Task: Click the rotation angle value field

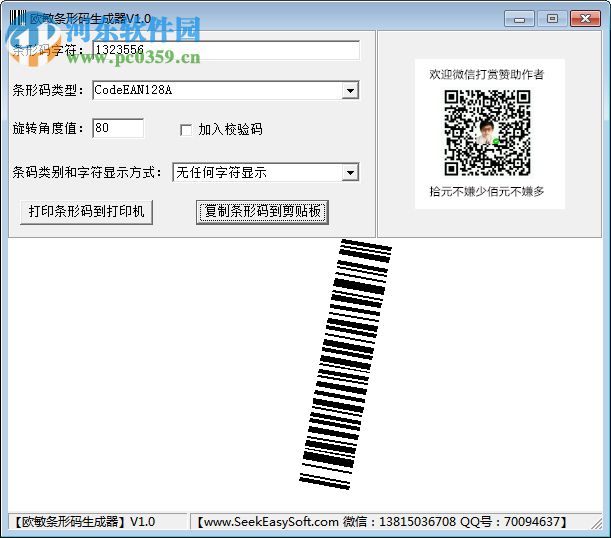Action: (x=118, y=128)
